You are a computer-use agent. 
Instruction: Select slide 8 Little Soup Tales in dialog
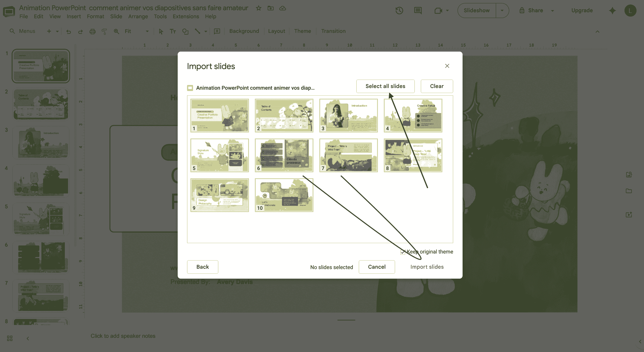[413, 155]
